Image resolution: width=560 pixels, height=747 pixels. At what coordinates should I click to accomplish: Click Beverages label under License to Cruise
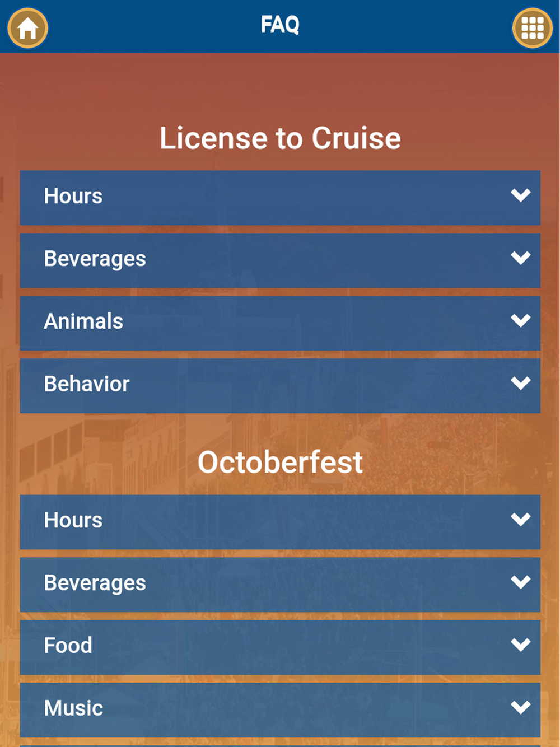(x=95, y=259)
